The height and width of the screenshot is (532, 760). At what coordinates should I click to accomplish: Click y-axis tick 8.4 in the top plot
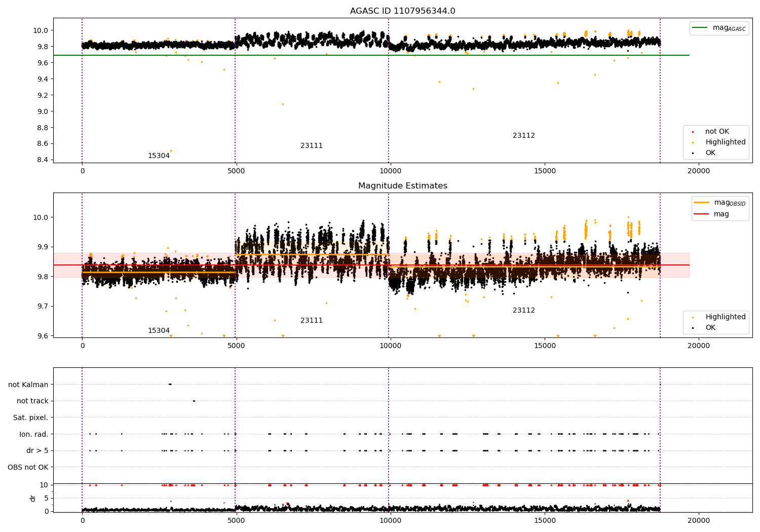tap(43, 160)
